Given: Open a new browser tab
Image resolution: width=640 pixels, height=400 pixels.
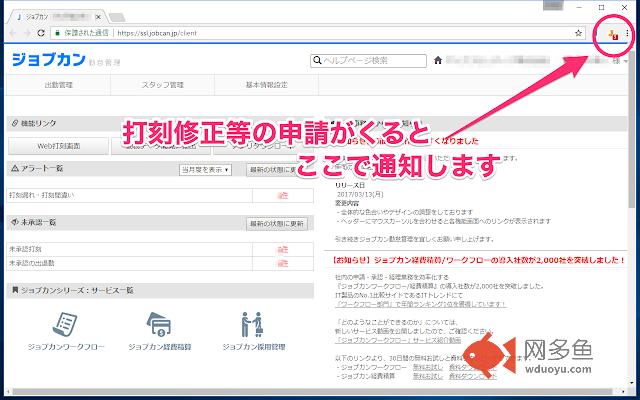Looking at the screenshot, I should pos(117,18).
